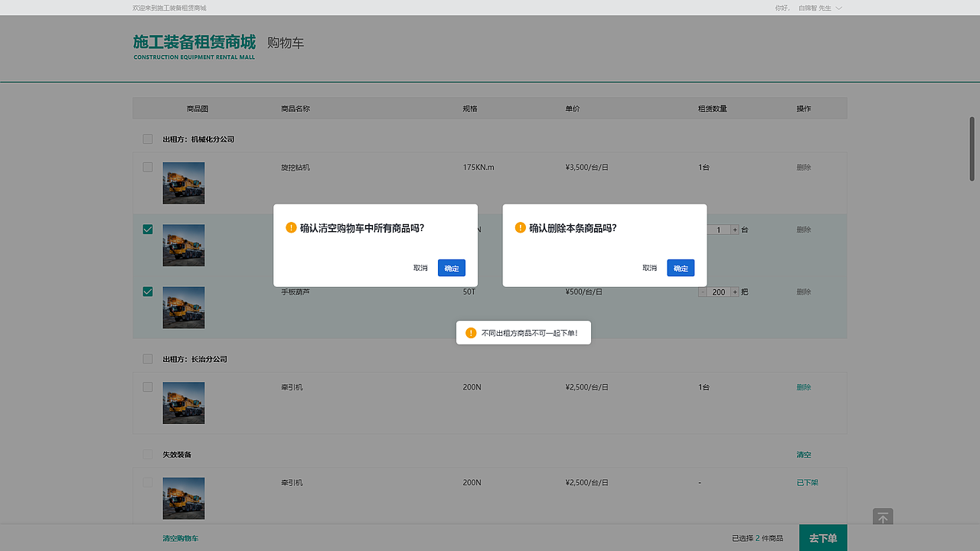Confirm clearing all items with 确定
The width and height of the screenshot is (980, 551).
pyautogui.click(x=452, y=268)
